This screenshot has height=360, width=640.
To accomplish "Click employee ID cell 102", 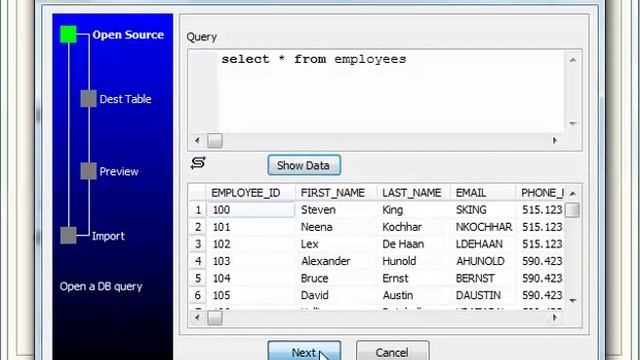I will pyautogui.click(x=251, y=244).
